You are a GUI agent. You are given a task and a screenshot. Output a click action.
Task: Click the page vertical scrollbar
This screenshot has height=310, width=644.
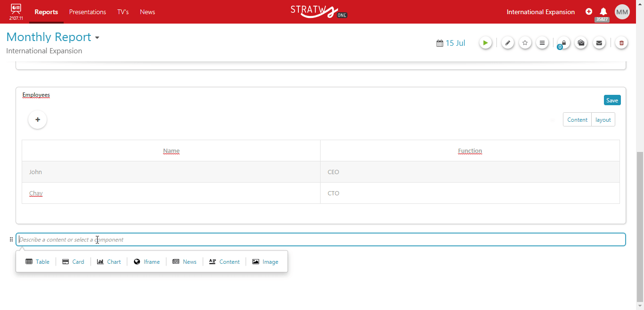point(640,226)
